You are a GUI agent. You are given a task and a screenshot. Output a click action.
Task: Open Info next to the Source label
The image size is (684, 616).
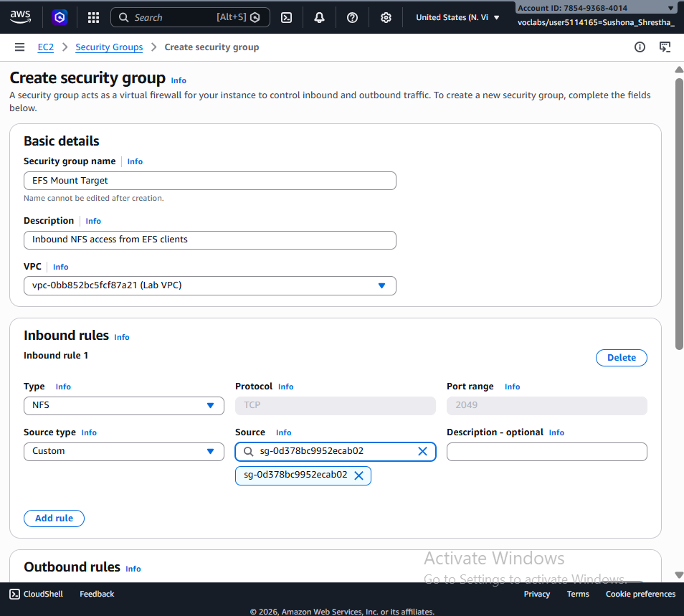pyautogui.click(x=283, y=432)
